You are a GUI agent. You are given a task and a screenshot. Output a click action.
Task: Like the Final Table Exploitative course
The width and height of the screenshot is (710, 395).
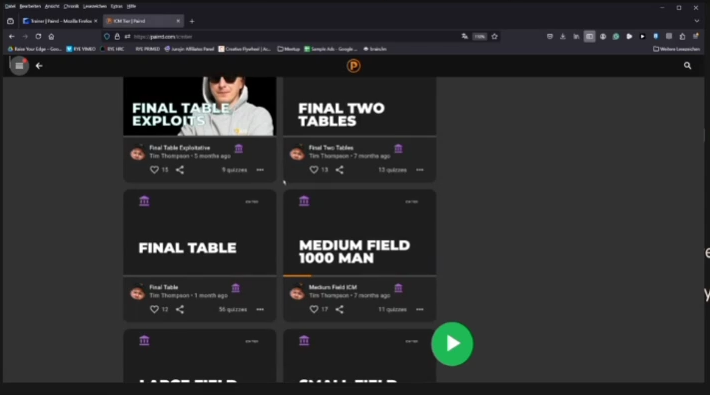154,170
